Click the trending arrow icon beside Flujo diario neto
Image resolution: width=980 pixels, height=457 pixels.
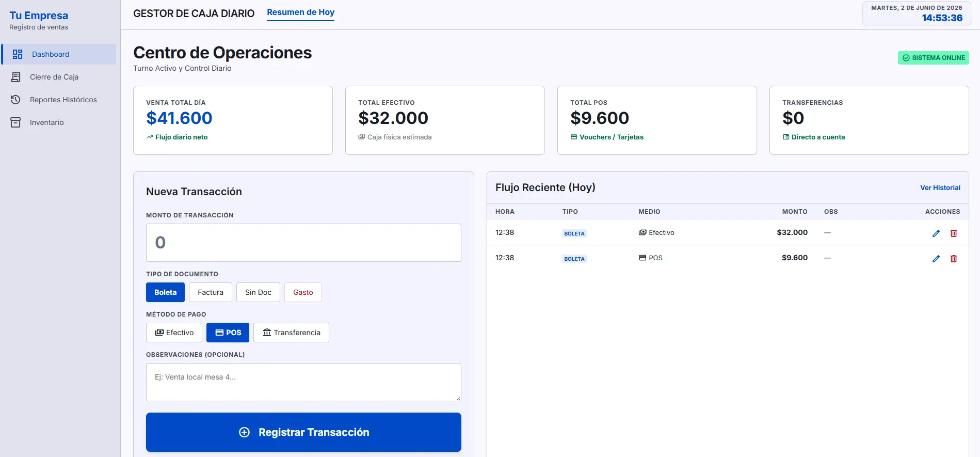tap(150, 137)
